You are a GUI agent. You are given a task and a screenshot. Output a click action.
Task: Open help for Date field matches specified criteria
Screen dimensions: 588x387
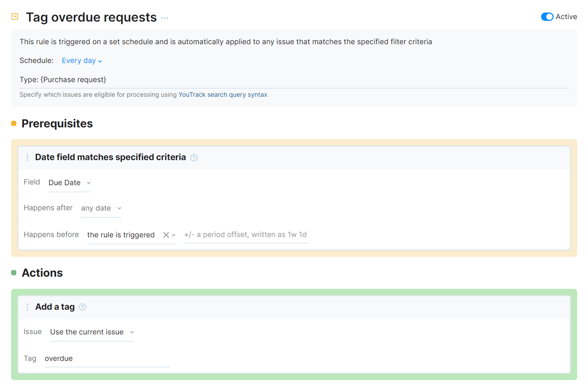click(x=194, y=157)
